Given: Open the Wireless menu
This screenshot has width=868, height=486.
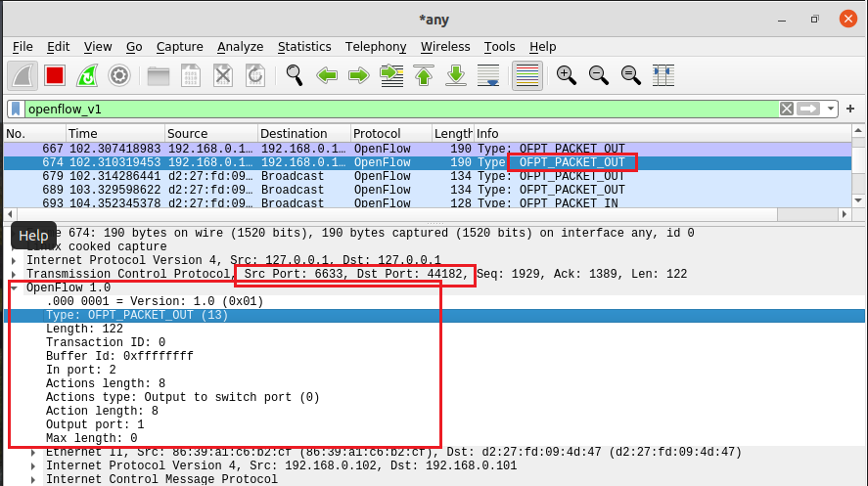Looking at the screenshot, I should (445, 47).
